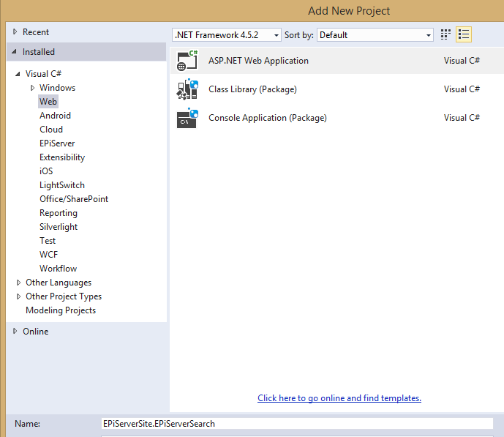Select the Office/SharePoint category
Image resolution: width=504 pixels, height=437 pixels.
click(74, 199)
